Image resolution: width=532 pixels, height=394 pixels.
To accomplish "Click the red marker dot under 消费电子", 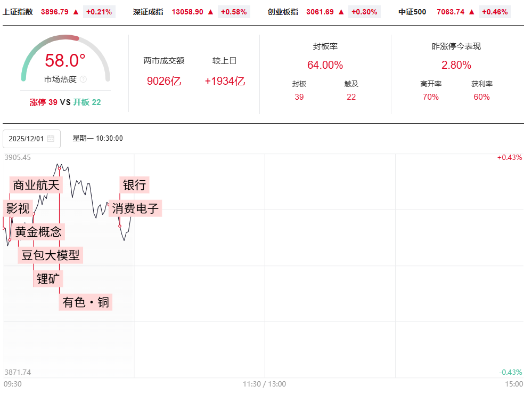I will (120, 226).
